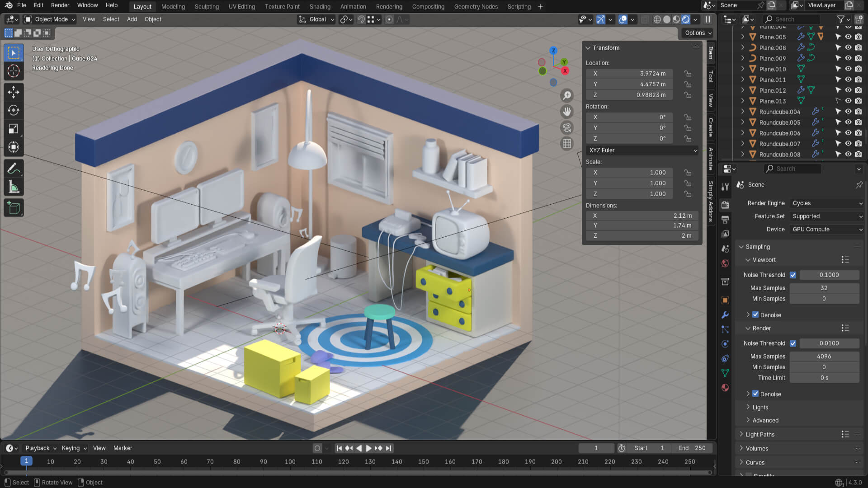Screen dimensions: 868x488
Task: Open the Modifiers wrench properties tab
Action: 725,315
